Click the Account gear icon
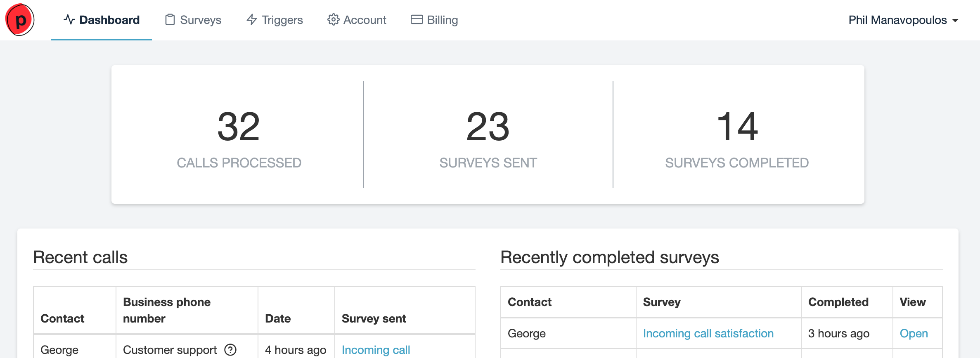 coord(333,20)
